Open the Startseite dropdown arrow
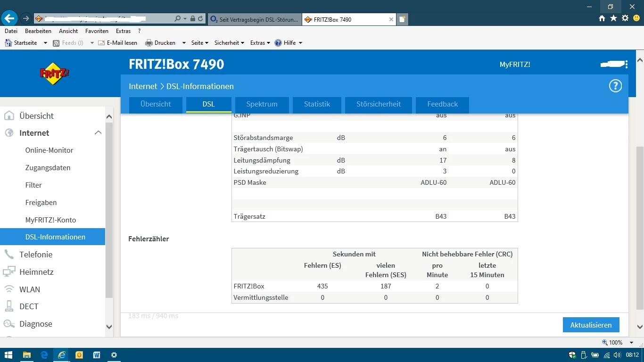Screen dimensions: 644x362 [x=45, y=43]
